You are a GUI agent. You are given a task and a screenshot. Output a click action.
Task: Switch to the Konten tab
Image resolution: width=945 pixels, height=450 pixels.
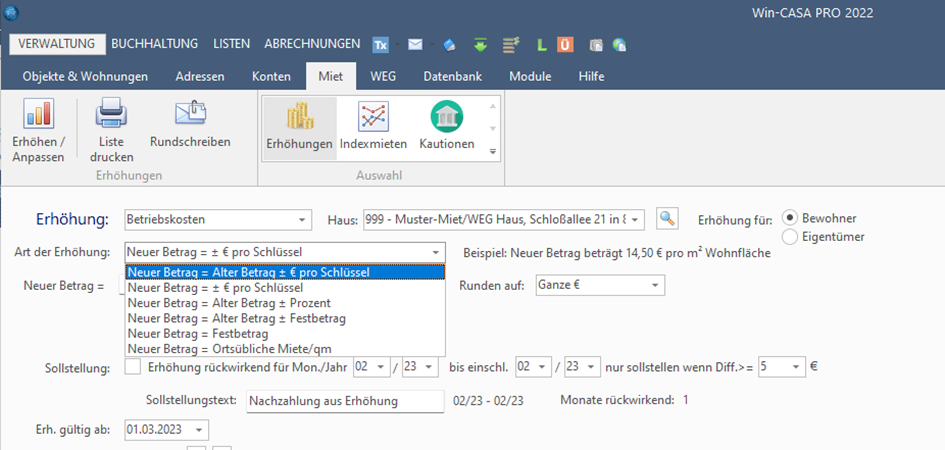coord(271,77)
